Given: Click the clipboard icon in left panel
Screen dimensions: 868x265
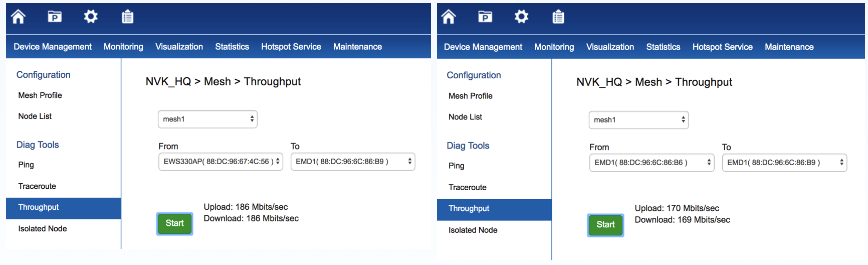Looking at the screenshot, I should [127, 17].
